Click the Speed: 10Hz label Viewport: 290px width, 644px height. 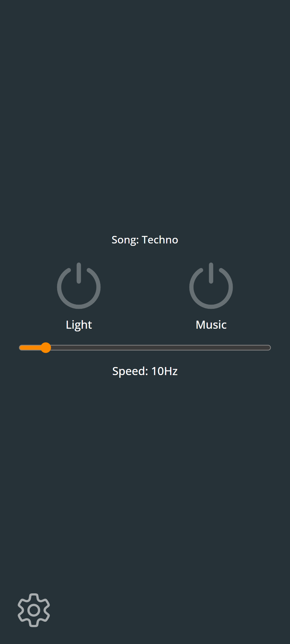[145, 371]
